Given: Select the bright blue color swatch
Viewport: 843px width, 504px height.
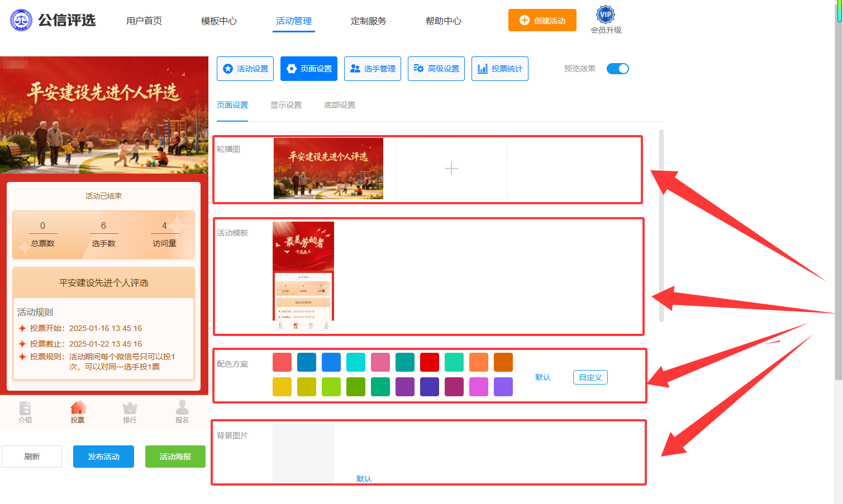Looking at the screenshot, I should pyautogui.click(x=331, y=362).
